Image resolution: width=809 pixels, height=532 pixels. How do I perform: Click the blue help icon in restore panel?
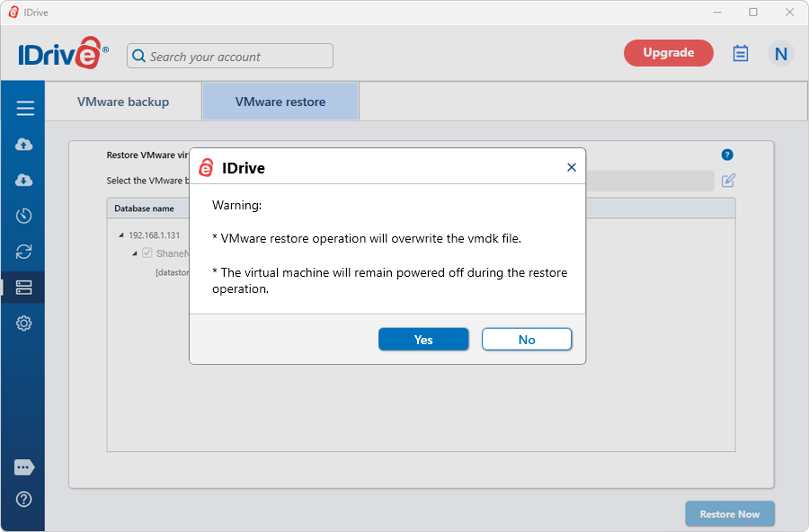pyautogui.click(x=727, y=155)
